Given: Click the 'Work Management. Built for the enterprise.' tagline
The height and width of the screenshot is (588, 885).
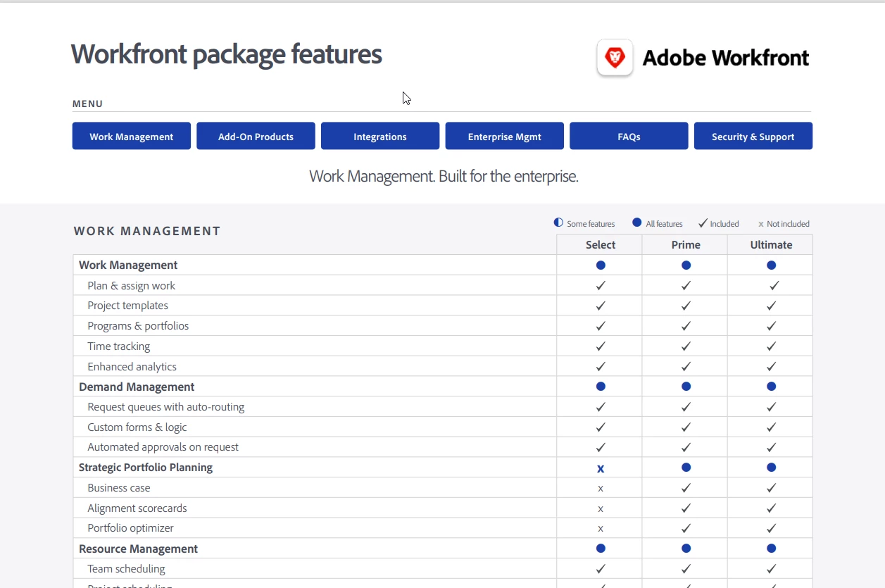Looking at the screenshot, I should (444, 176).
